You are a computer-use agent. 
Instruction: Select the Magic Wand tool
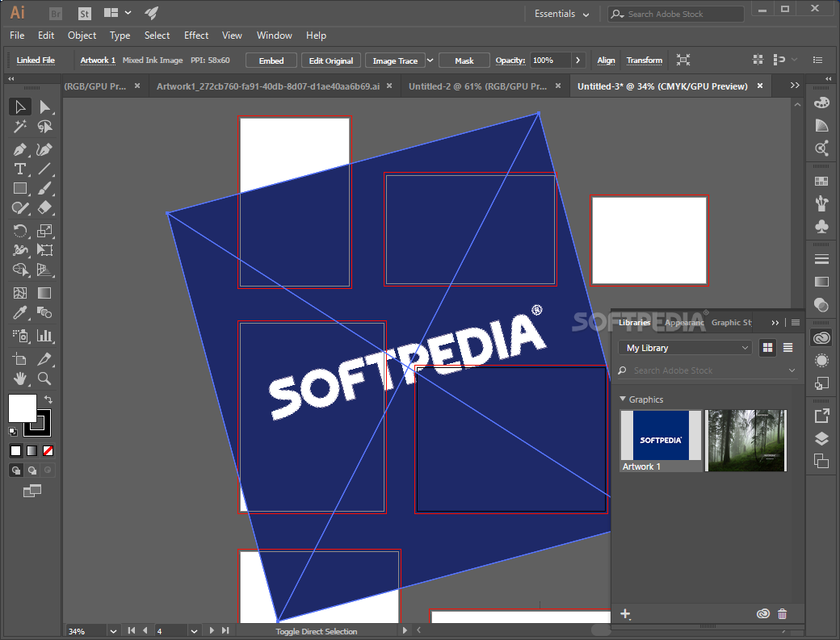click(x=20, y=127)
